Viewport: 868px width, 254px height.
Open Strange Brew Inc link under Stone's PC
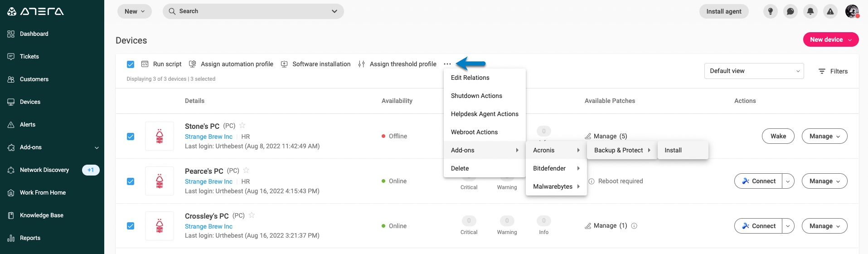tap(209, 137)
